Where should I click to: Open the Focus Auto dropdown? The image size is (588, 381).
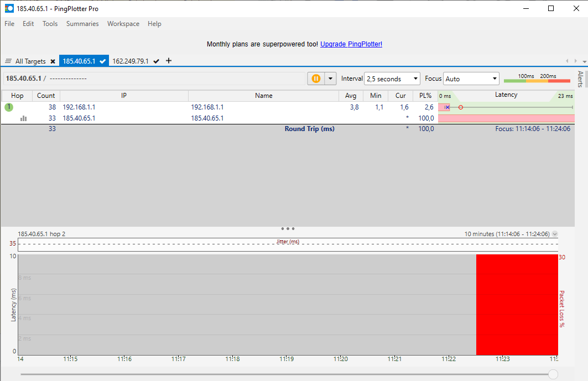(471, 79)
